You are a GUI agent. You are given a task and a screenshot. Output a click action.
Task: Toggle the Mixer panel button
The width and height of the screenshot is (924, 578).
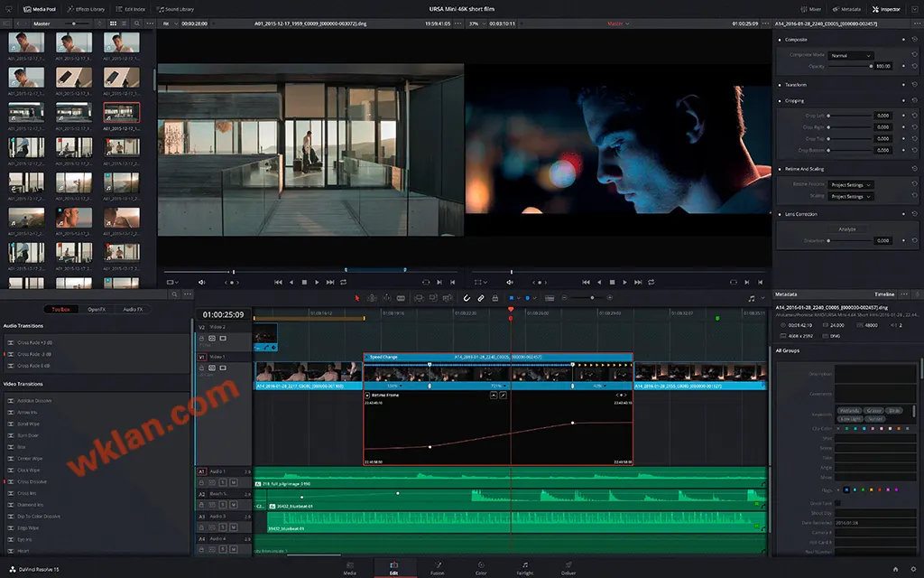point(811,9)
